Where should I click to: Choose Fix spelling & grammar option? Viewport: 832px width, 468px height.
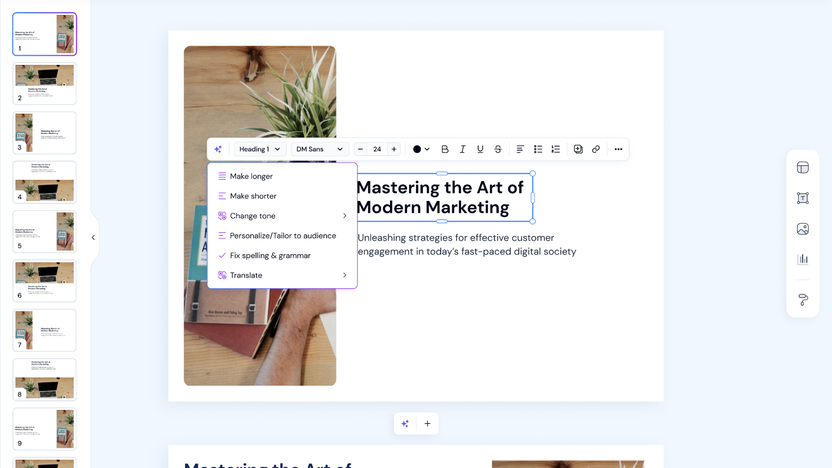pyautogui.click(x=282, y=255)
